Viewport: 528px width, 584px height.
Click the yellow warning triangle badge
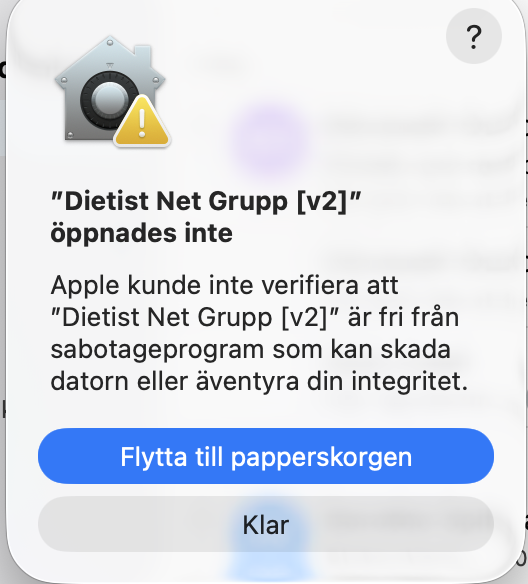point(142,121)
